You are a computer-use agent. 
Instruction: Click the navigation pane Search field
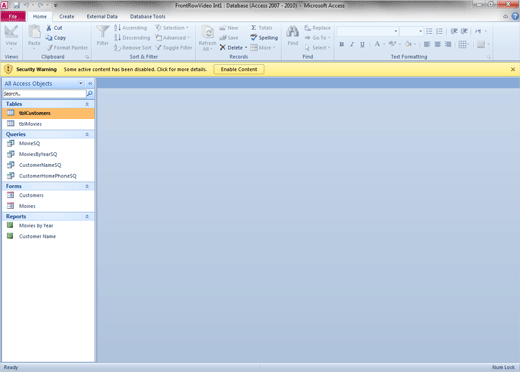coord(44,94)
